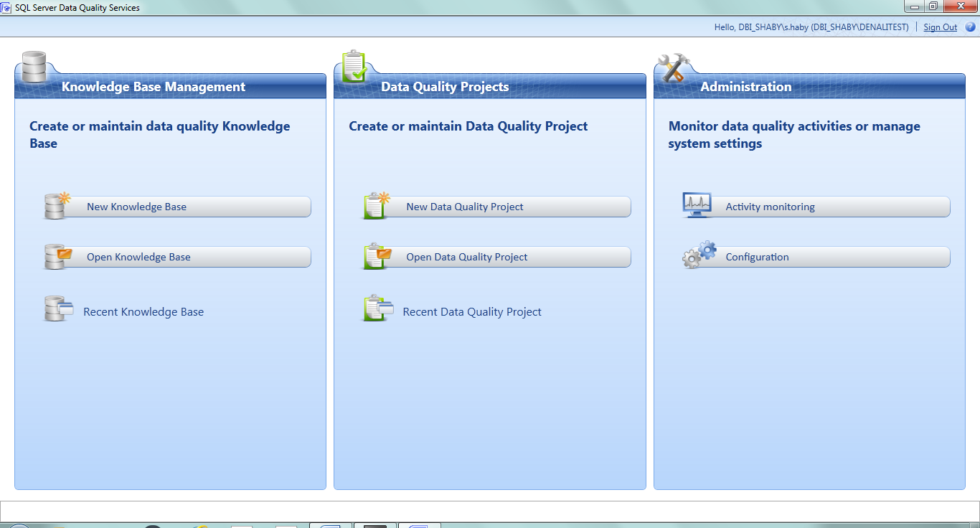Click the clipboard-with-star icon for New Data Quality Project
Screen dimensions: 980x528
pyautogui.click(x=377, y=206)
